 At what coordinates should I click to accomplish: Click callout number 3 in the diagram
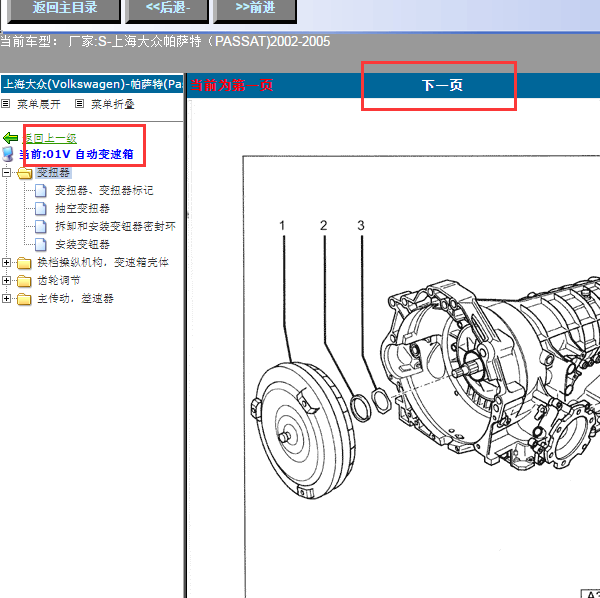(361, 226)
